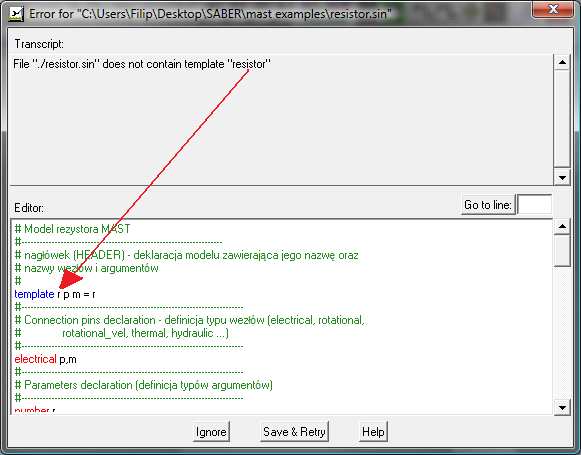The height and width of the screenshot is (455, 581).
Task: Close the resistor.sin error dialog
Action: tap(552, 9)
